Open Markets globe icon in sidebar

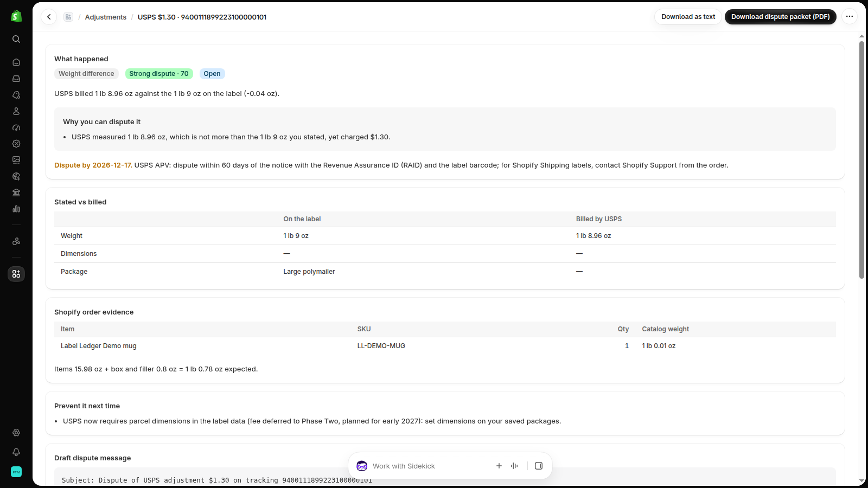coord(16,176)
